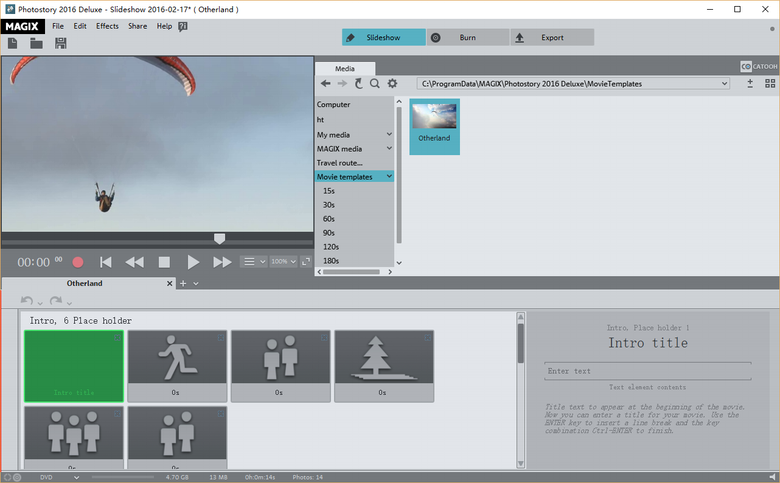Click the search magnifier in Media browser

click(375, 84)
